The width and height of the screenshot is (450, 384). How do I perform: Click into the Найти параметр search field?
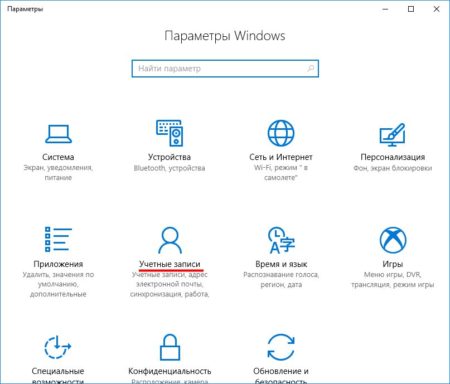coord(225,68)
